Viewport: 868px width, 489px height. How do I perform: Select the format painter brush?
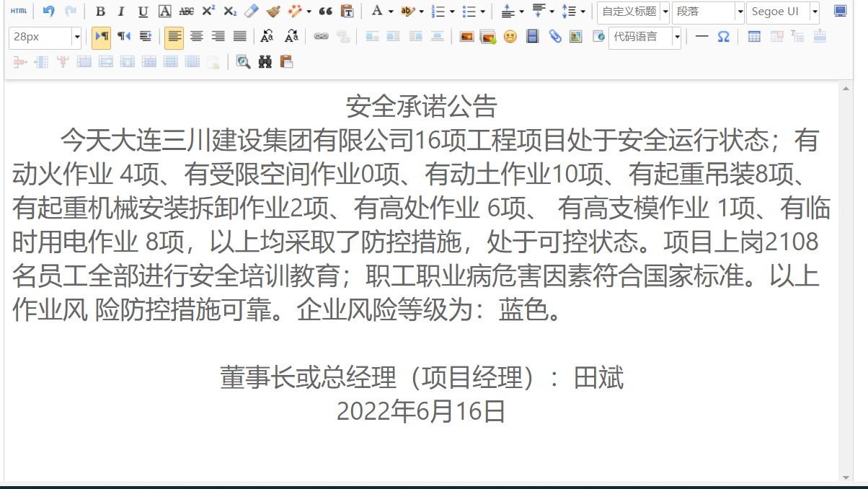coord(273,12)
